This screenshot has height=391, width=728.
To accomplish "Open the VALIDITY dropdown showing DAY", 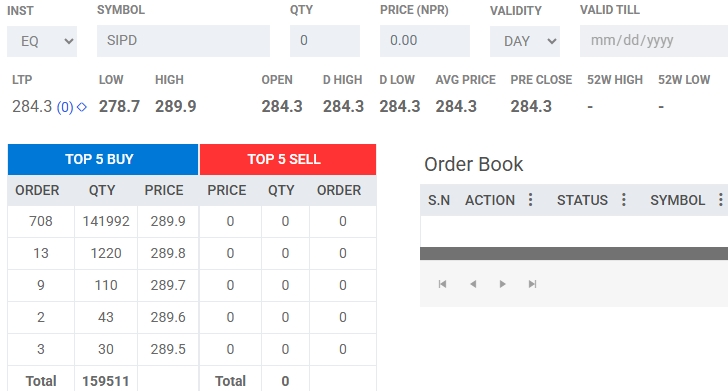I will [525, 41].
